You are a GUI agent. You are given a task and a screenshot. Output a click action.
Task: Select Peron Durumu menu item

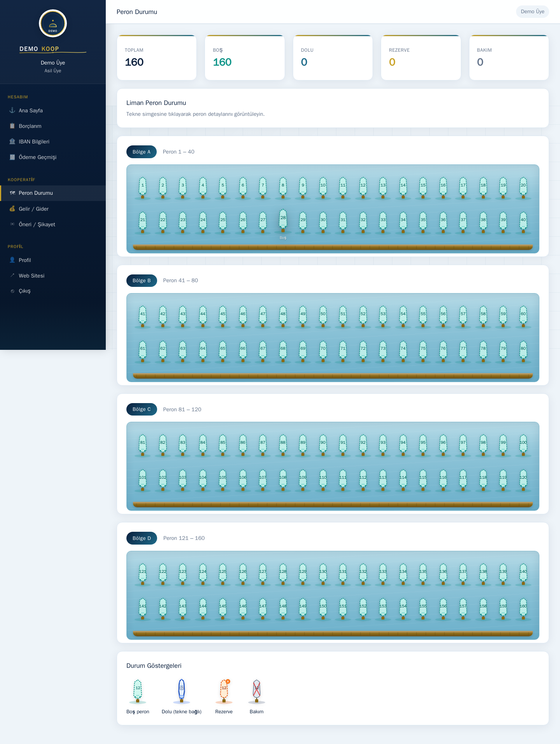[x=53, y=193]
